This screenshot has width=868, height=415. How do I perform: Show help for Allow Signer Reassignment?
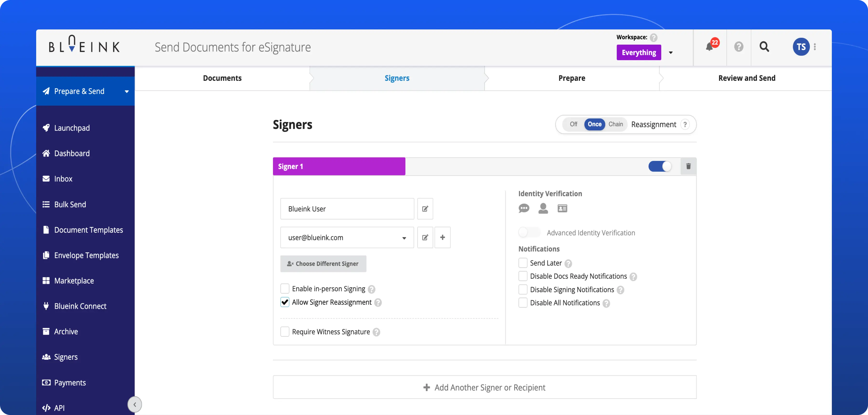click(x=378, y=303)
